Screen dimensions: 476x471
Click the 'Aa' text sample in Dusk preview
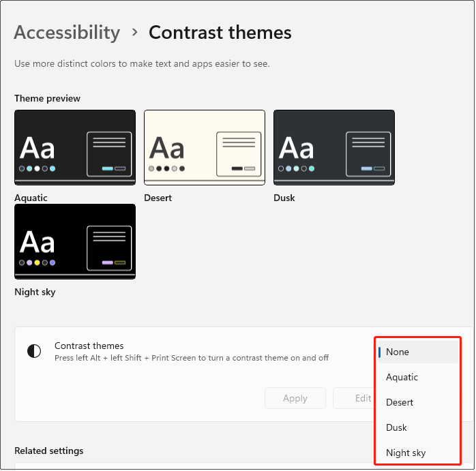(x=297, y=148)
